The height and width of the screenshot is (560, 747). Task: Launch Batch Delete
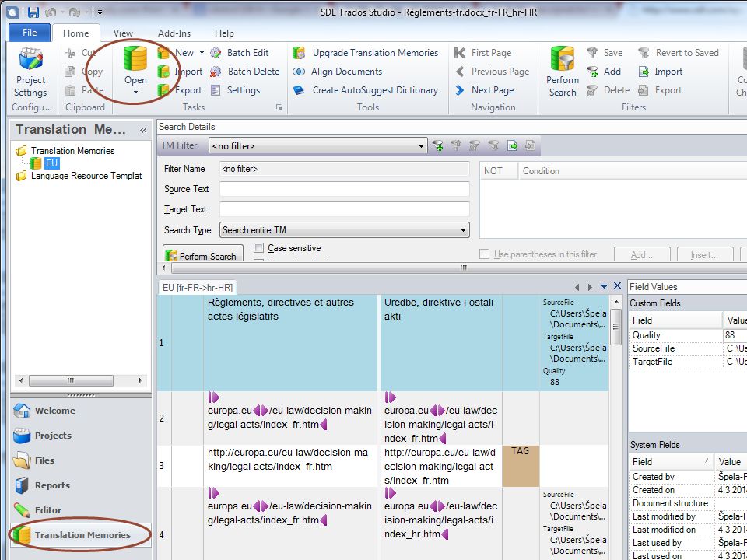point(244,72)
